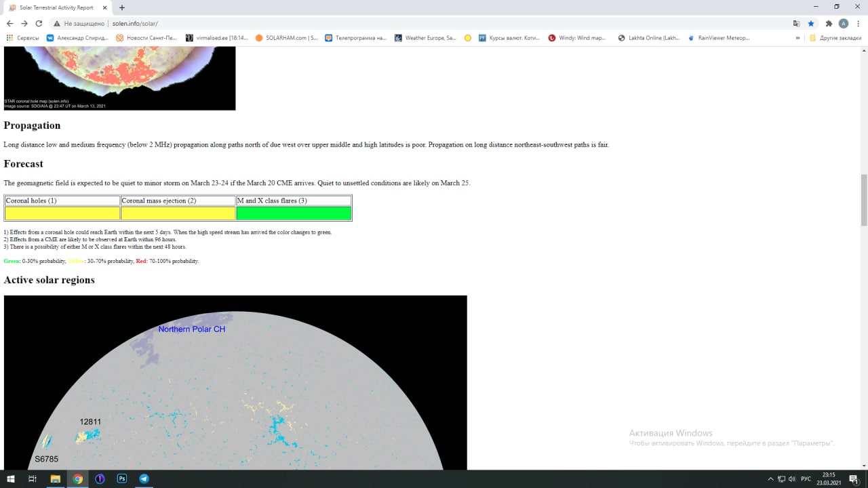
Task: Toggle the bookmark star for this page
Action: [x=811, y=23]
